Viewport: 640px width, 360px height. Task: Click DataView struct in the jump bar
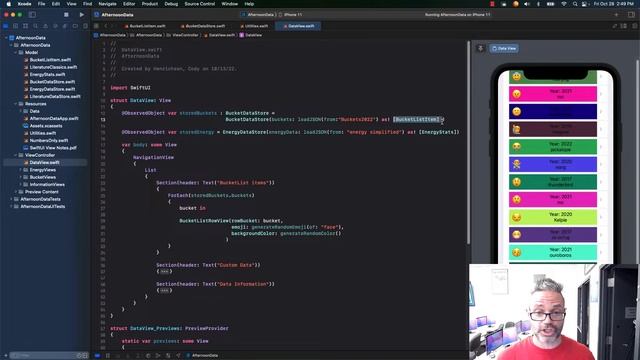(x=251, y=35)
